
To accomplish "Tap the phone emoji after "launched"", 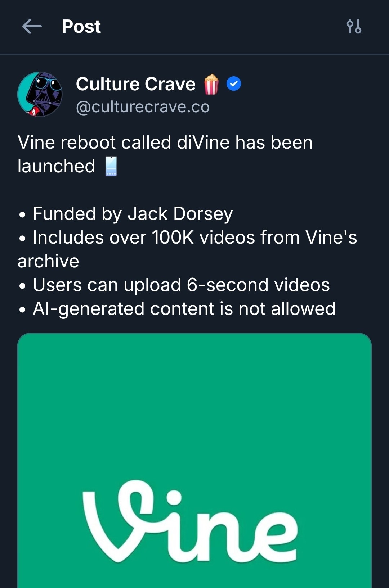I will (111, 166).
